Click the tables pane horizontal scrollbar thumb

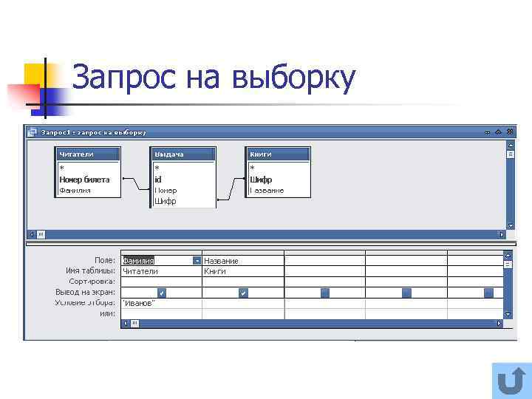(x=41, y=234)
